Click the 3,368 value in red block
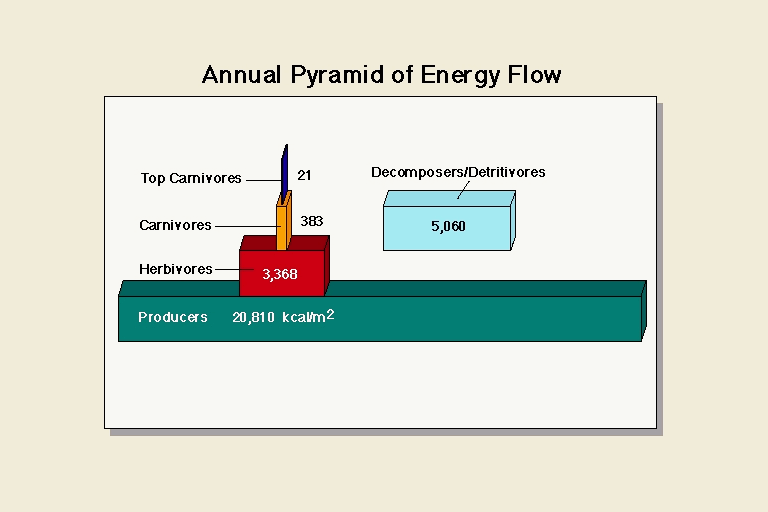This screenshot has height=512, width=768. pyautogui.click(x=280, y=274)
